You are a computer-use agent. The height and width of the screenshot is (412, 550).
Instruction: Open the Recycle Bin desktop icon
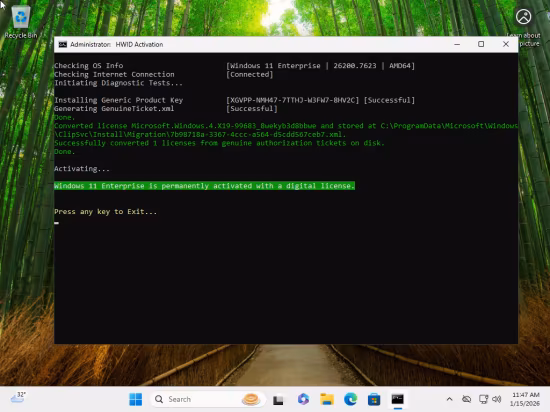pyautogui.click(x=20, y=22)
